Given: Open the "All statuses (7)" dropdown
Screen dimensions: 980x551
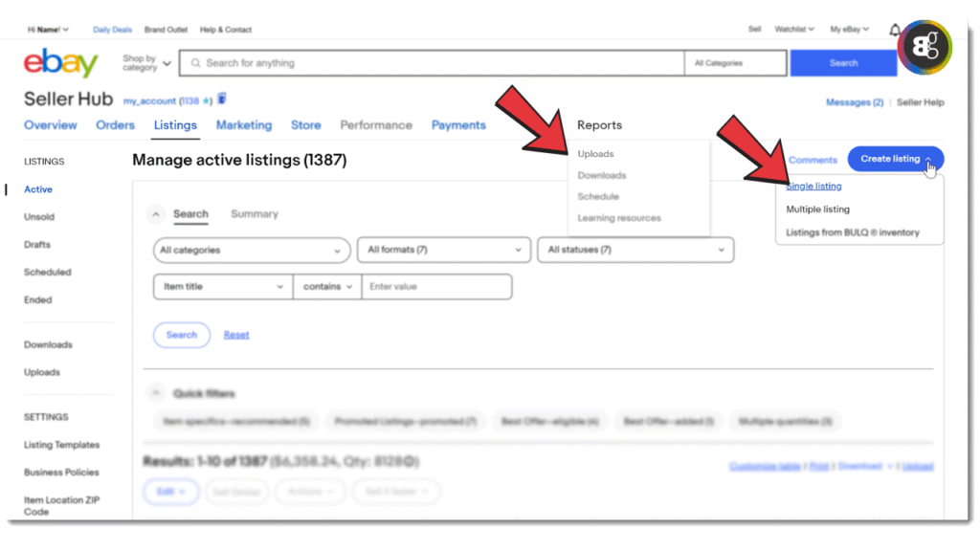Looking at the screenshot, I should (x=636, y=250).
